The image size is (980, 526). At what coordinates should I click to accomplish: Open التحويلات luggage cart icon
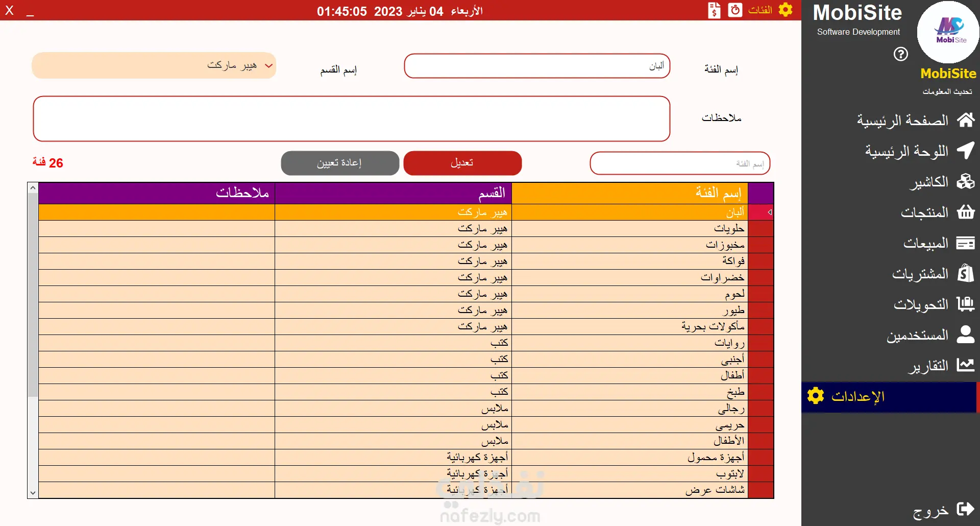(966, 304)
